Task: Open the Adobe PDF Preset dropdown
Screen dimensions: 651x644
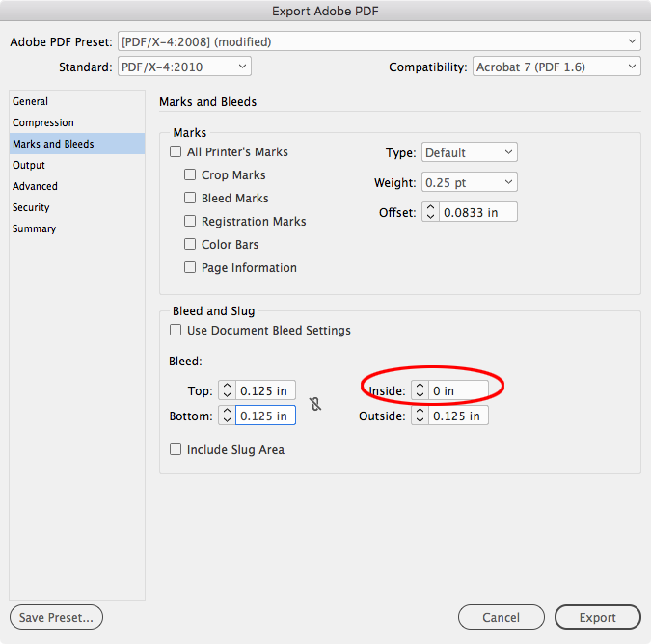Action: coord(379,41)
